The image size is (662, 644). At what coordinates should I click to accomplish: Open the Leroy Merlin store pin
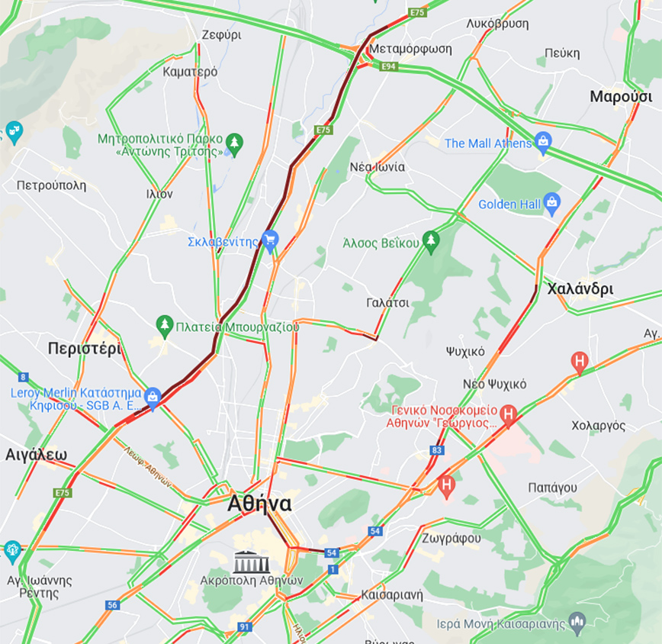(x=153, y=398)
